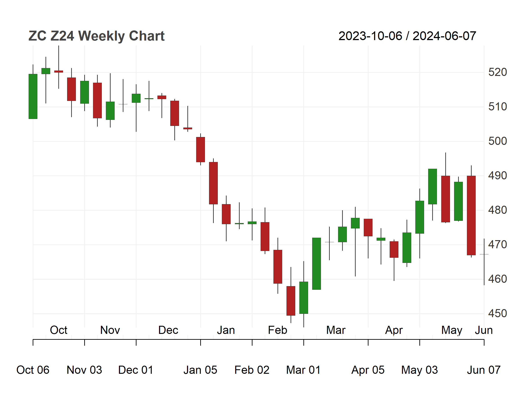
Task: Click the May month label
Action: click(x=452, y=331)
